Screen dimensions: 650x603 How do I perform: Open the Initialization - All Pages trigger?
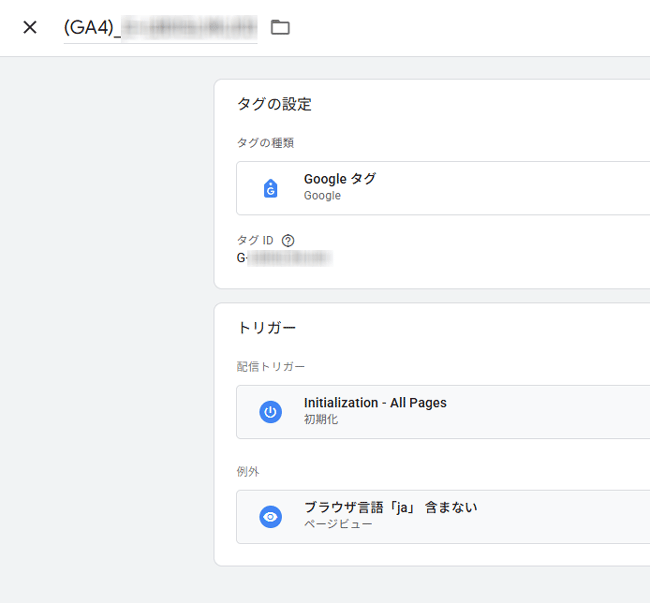click(443, 412)
